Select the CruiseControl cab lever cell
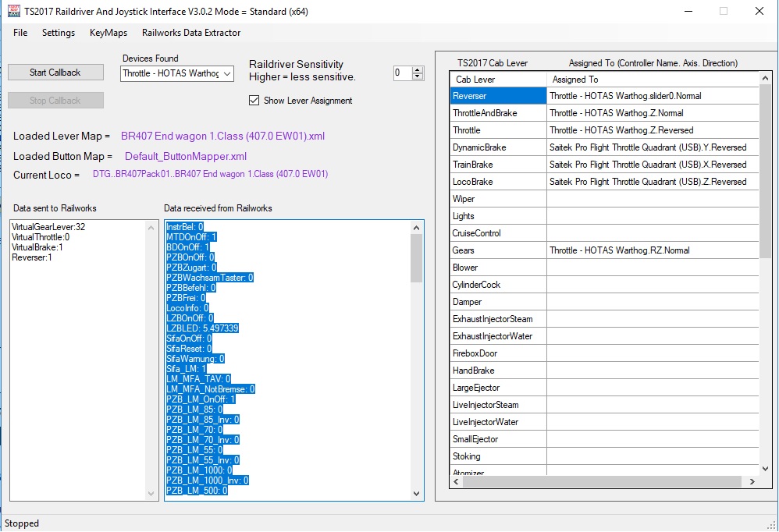Screen dimensions: 779x532 [498, 232]
